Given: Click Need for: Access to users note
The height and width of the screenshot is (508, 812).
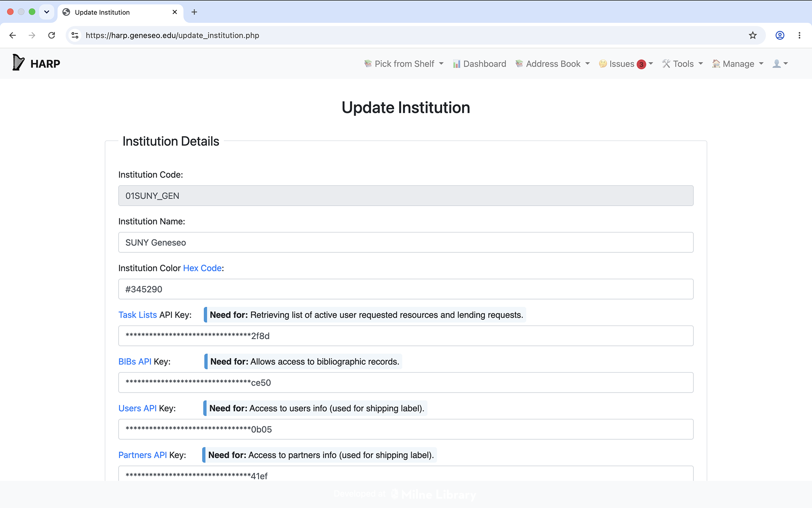Looking at the screenshot, I should [315, 408].
